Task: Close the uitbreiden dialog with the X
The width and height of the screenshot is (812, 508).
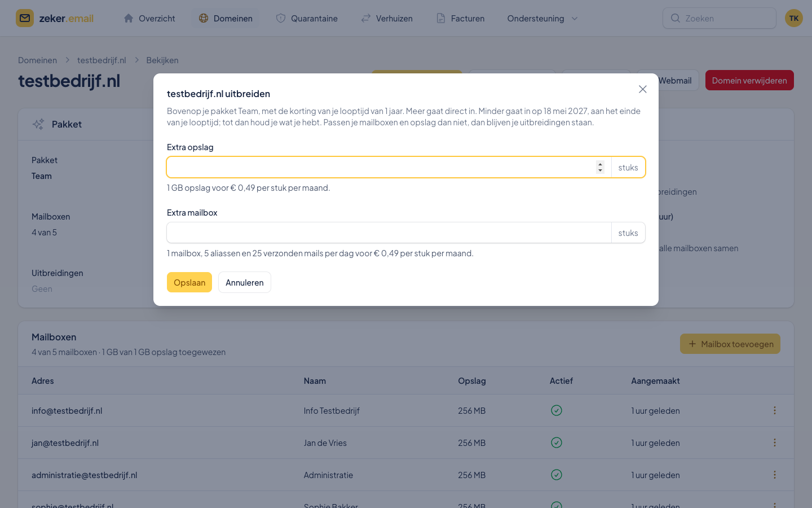Action: pyautogui.click(x=642, y=89)
